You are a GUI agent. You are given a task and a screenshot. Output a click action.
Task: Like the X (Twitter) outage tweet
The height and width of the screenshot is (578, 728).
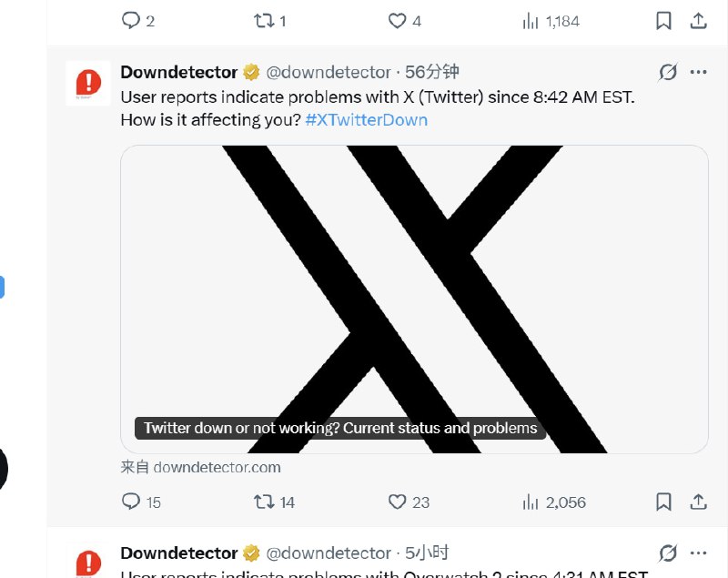[x=397, y=502]
